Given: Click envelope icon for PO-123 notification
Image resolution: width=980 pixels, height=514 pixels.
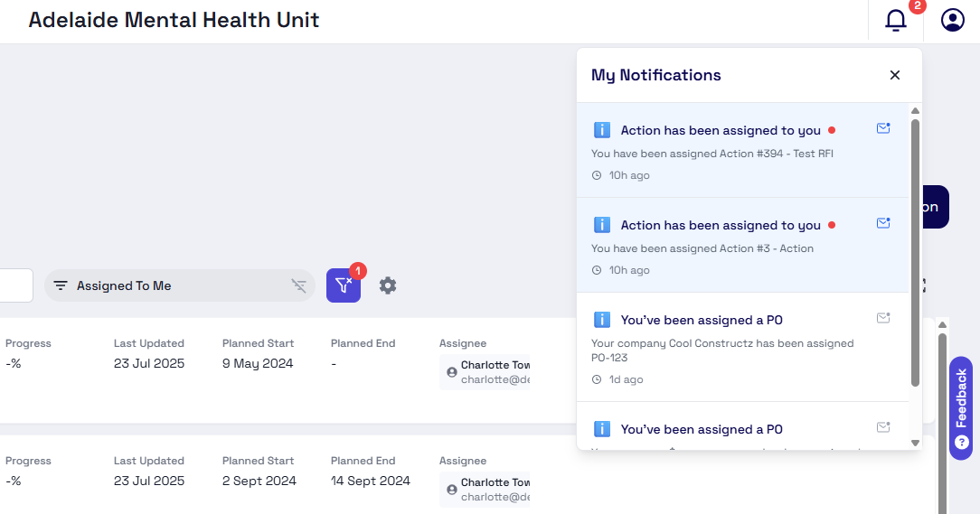Looking at the screenshot, I should [883, 318].
